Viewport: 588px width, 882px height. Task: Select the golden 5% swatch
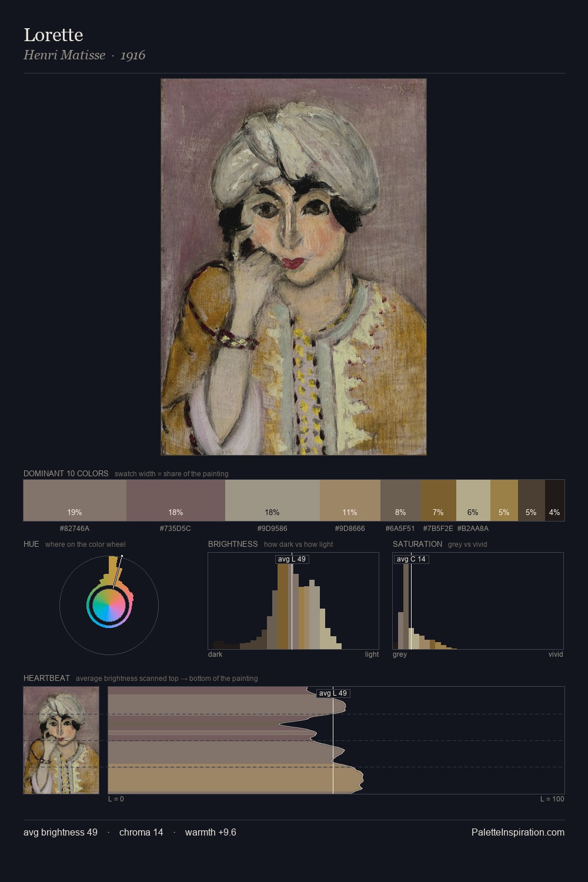[x=504, y=500]
